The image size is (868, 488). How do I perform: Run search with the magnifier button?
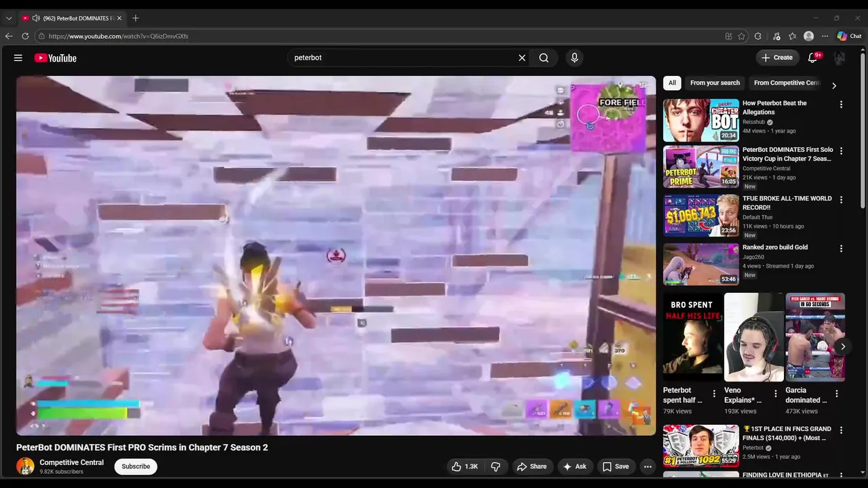tap(544, 58)
